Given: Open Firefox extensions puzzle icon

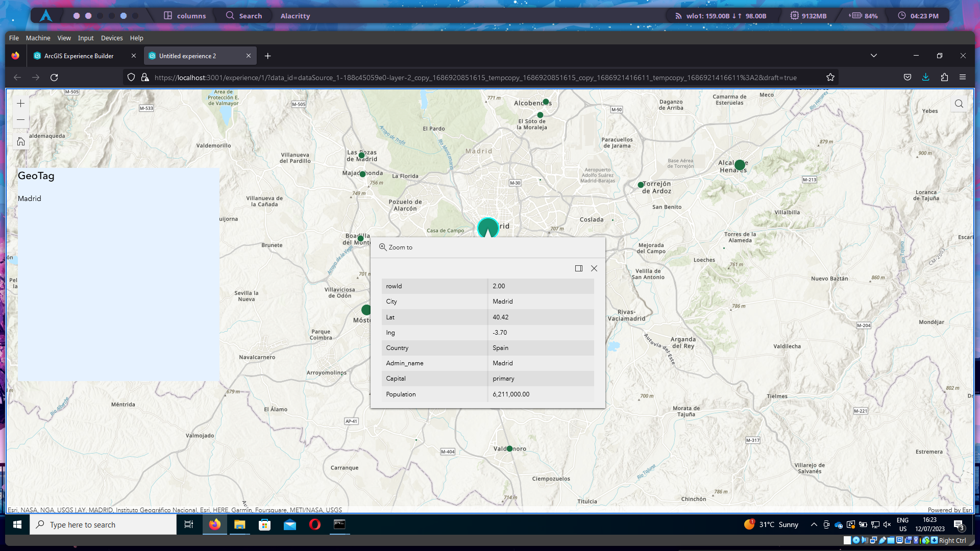Looking at the screenshot, I should tap(944, 78).
